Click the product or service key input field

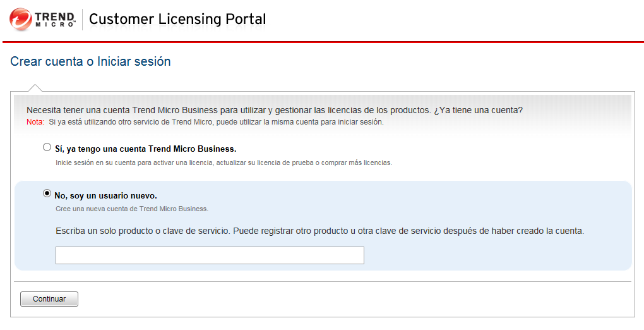[210, 255]
